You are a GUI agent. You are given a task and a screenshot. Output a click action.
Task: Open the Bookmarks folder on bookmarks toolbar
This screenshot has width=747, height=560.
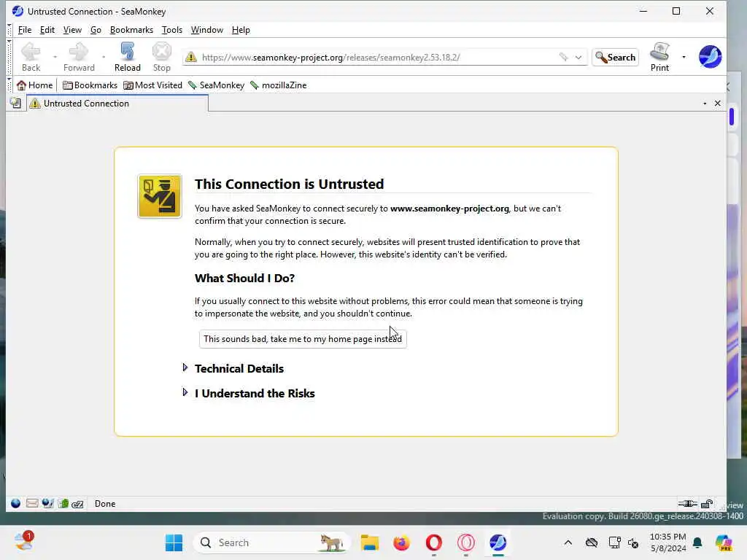90,85
